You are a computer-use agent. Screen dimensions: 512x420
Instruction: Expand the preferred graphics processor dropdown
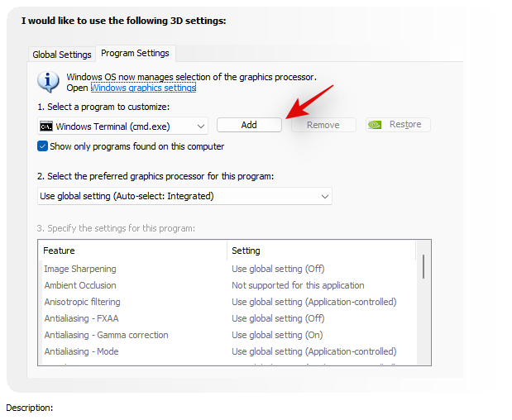325,196
